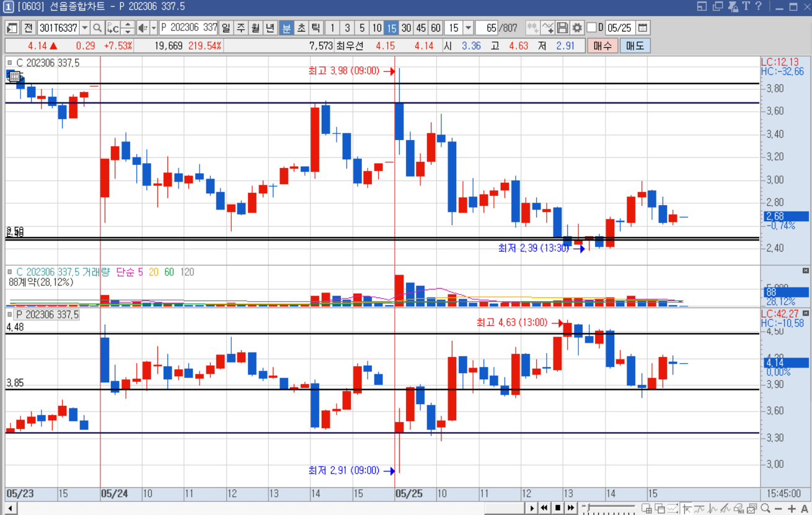Click the play button in bottom bar
Viewport: 812px width, 515px height.
(x=532, y=508)
